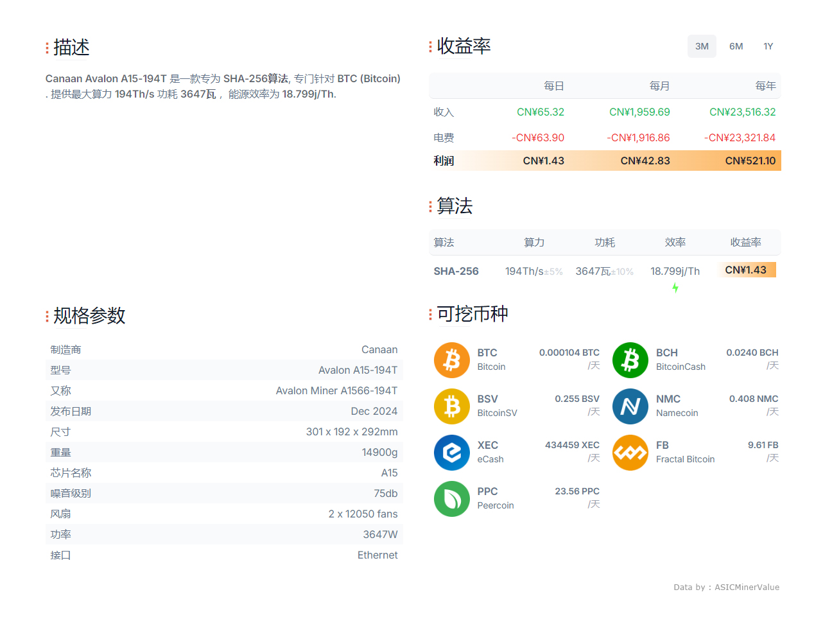The height and width of the screenshot is (644, 832).
Task: Click the FB Fractal Bitcoin coin icon
Action: click(x=630, y=453)
